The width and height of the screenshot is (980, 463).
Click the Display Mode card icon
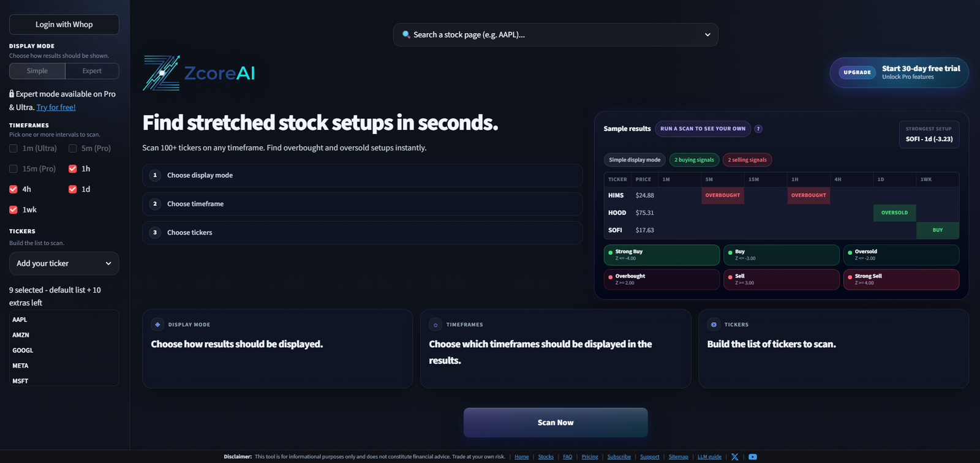(x=157, y=325)
